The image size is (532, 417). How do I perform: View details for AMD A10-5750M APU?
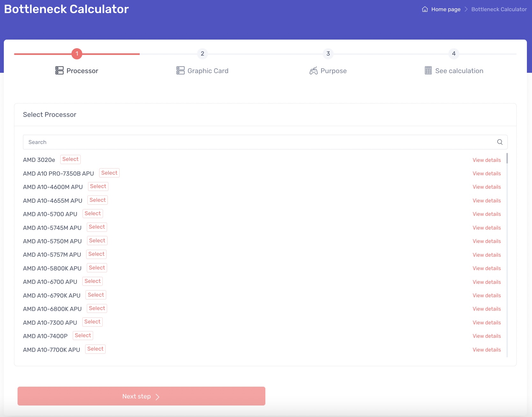click(487, 241)
